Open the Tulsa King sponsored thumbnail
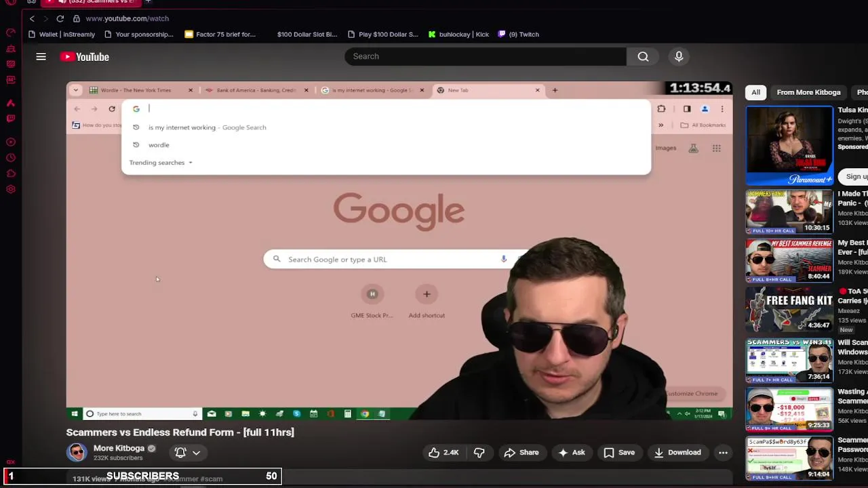Screen dimensions: 868x488 (x=789, y=146)
